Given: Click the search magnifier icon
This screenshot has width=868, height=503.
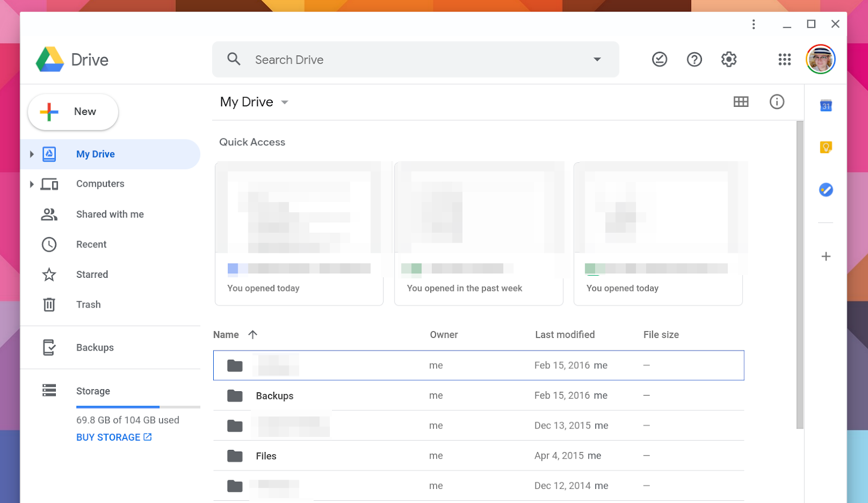Looking at the screenshot, I should (234, 59).
